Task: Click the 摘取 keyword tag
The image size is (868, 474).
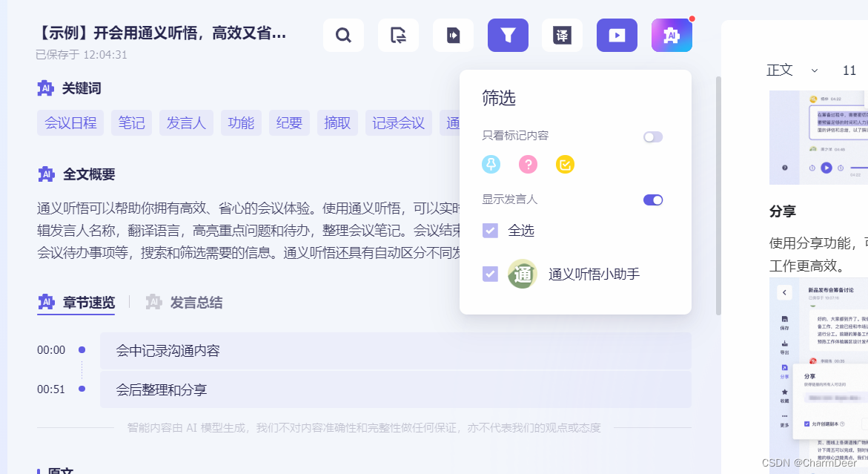Action: tap(337, 123)
